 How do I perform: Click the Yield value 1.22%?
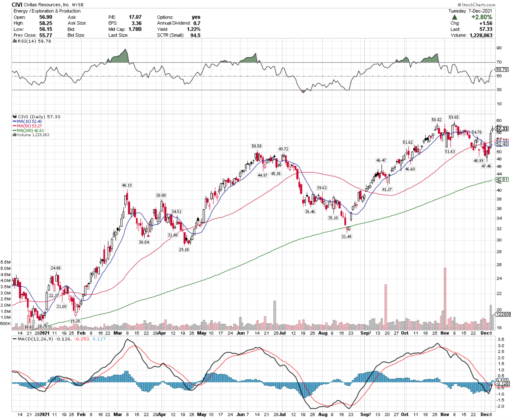tap(194, 29)
